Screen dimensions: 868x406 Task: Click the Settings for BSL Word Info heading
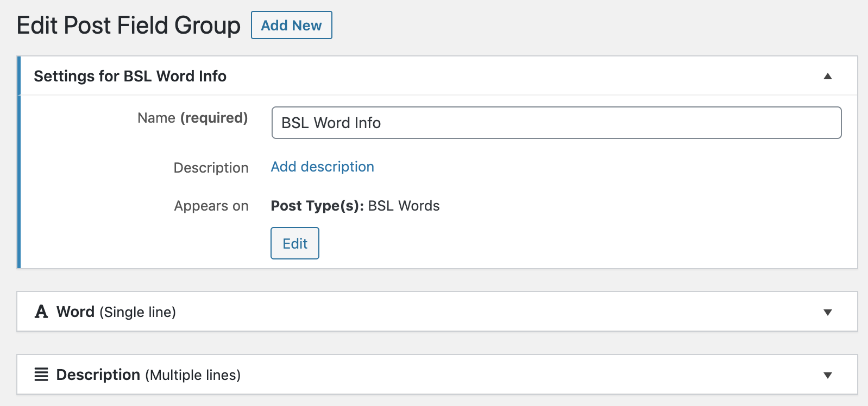tap(130, 76)
